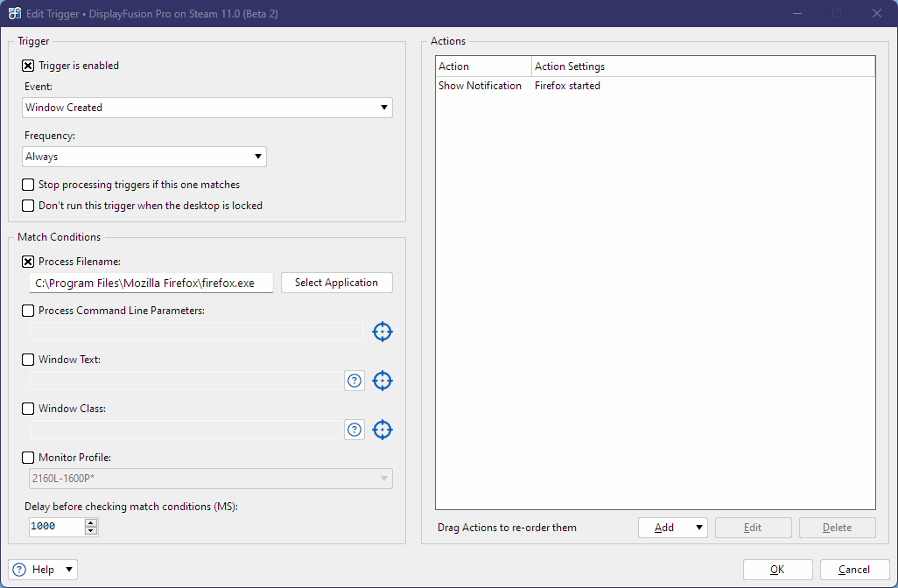Uncheck the Process Filename checkbox

[x=28, y=262]
